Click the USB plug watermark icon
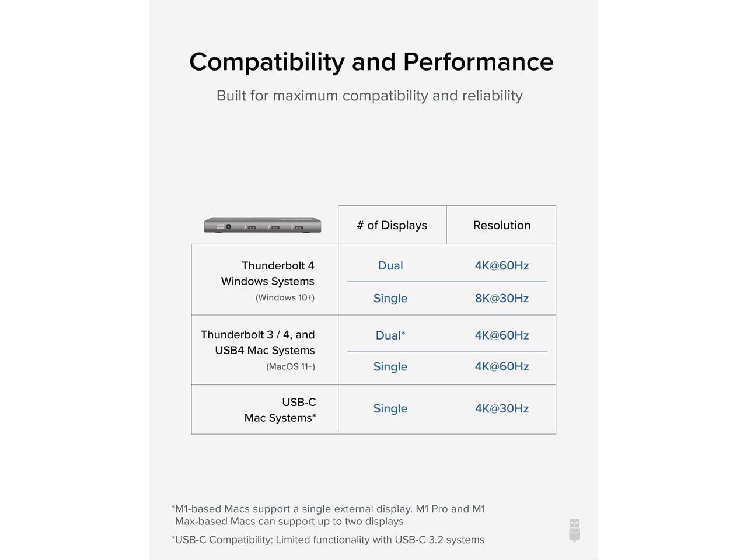Image resolution: width=747 pixels, height=560 pixels. (x=574, y=530)
